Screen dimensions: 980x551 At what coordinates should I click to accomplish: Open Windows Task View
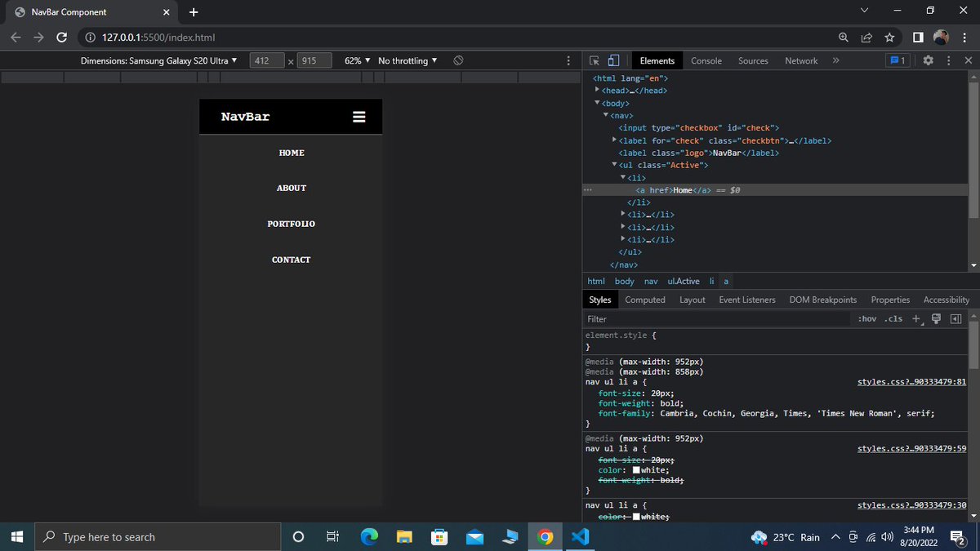(332, 536)
